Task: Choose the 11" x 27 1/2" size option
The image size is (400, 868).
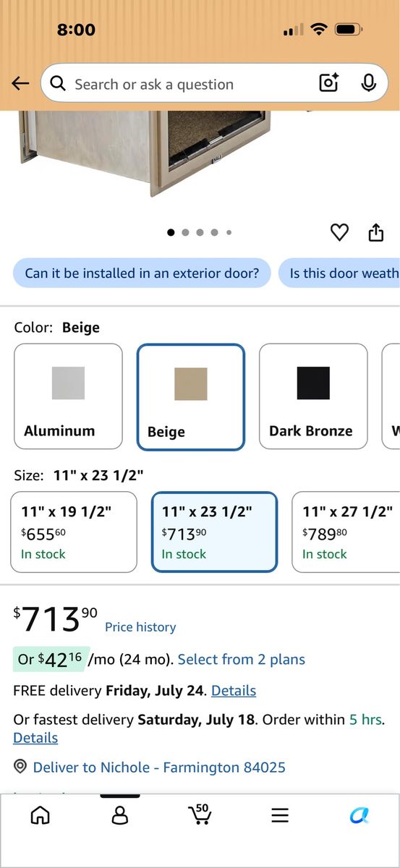Action: pyautogui.click(x=346, y=532)
